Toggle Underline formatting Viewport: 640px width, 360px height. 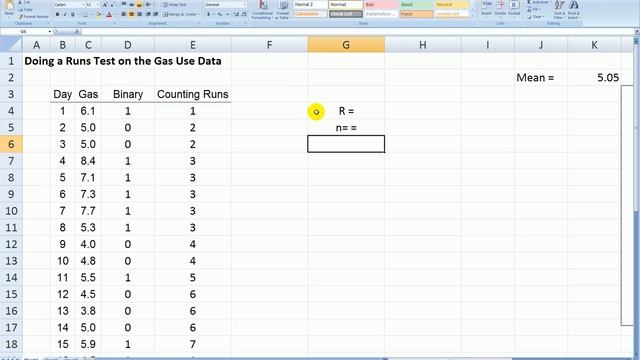coord(73,14)
